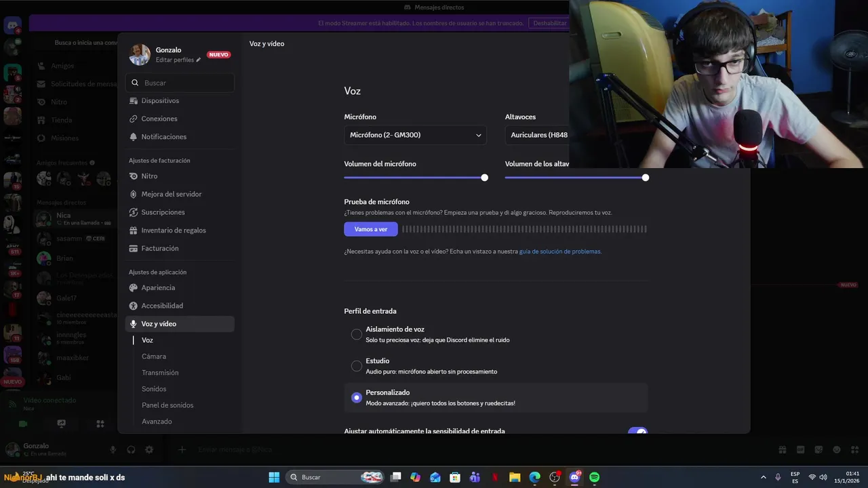The width and height of the screenshot is (868, 488).
Task: Open Microsoft Teams from taskbar
Action: [x=475, y=477]
